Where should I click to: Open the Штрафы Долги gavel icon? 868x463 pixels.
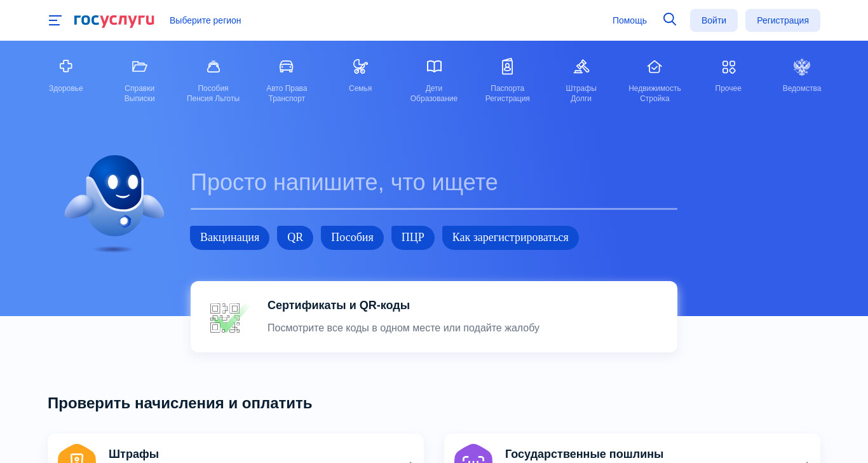click(x=581, y=66)
